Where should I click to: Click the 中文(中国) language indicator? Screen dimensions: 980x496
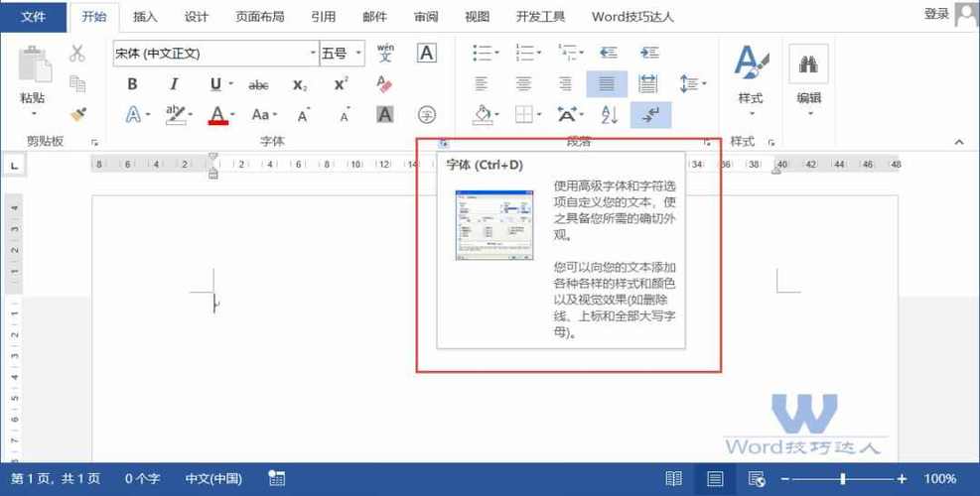[213, 479]
